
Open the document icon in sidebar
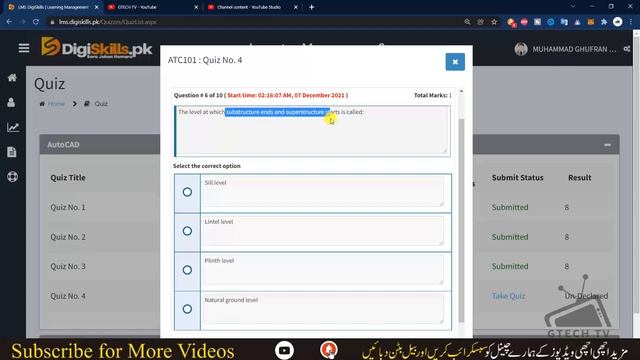click(12, 152)
